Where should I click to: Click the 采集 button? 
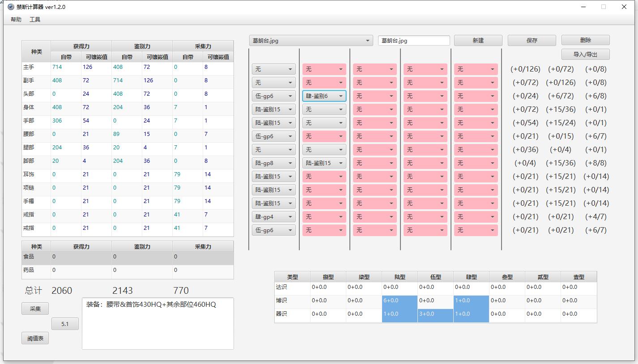[x=35, y=309]
